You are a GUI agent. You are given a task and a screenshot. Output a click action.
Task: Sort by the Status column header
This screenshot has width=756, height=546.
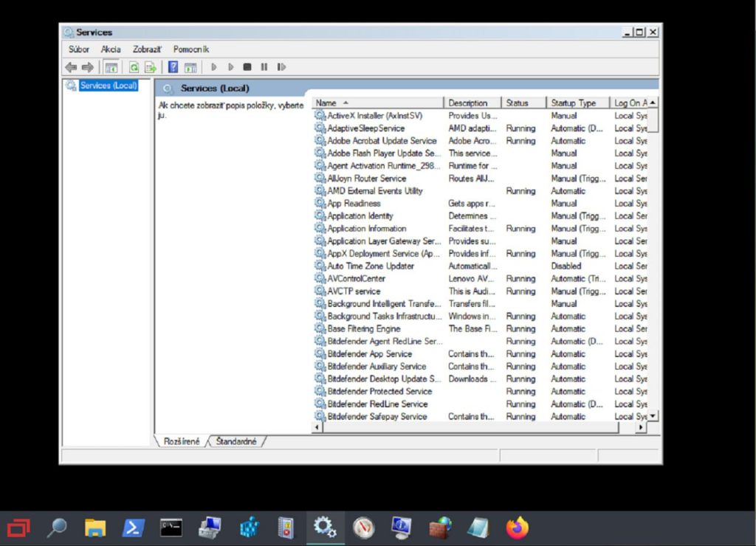(x=523, y=103)
